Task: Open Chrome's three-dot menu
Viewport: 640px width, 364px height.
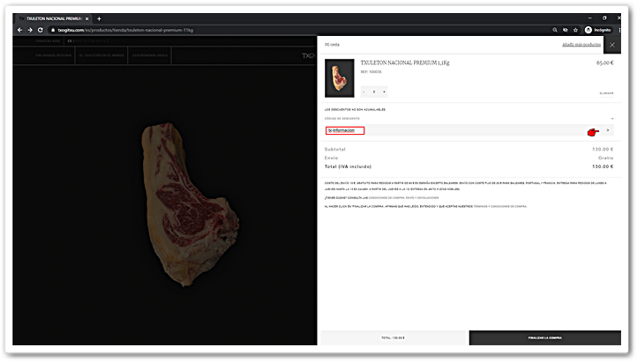Action: [619, 30]
